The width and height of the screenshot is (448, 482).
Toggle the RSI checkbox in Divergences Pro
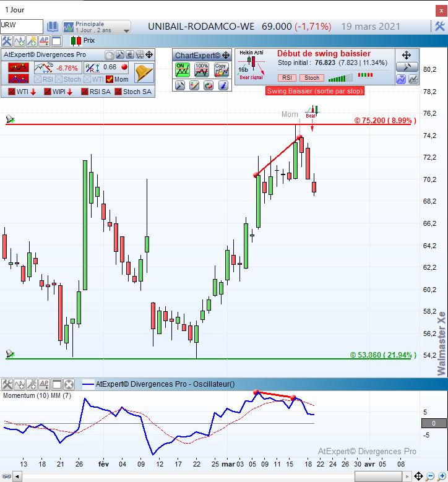[x=38, y=79]
